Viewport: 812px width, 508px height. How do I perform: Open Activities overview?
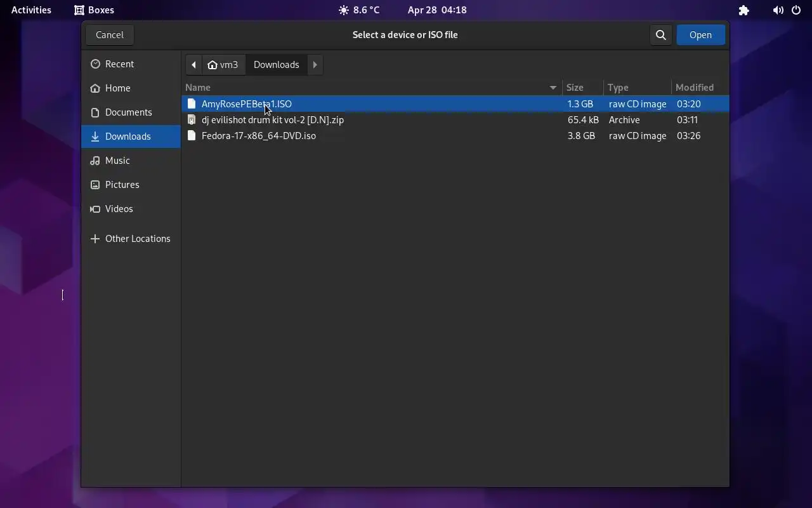click(31, 10)
